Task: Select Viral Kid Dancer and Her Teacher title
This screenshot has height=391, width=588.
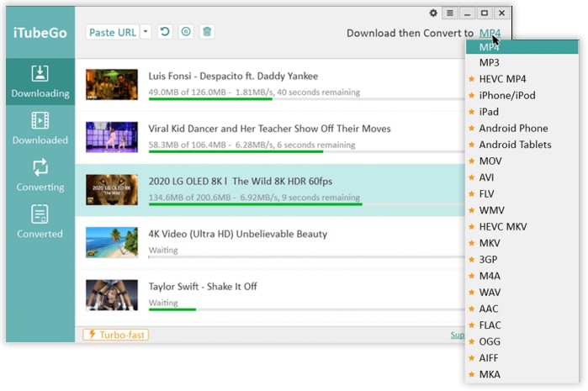Action: click(x=270, y=129)
